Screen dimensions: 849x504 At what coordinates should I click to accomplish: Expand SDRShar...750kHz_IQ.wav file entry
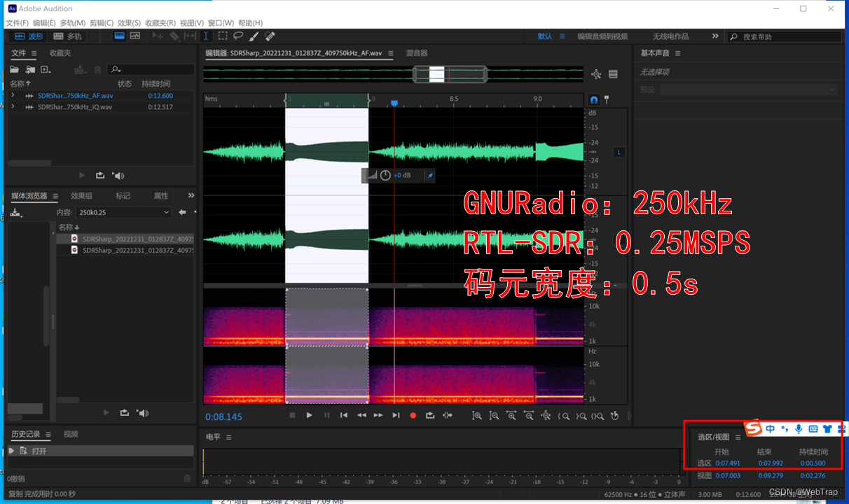tap(13, 106)
